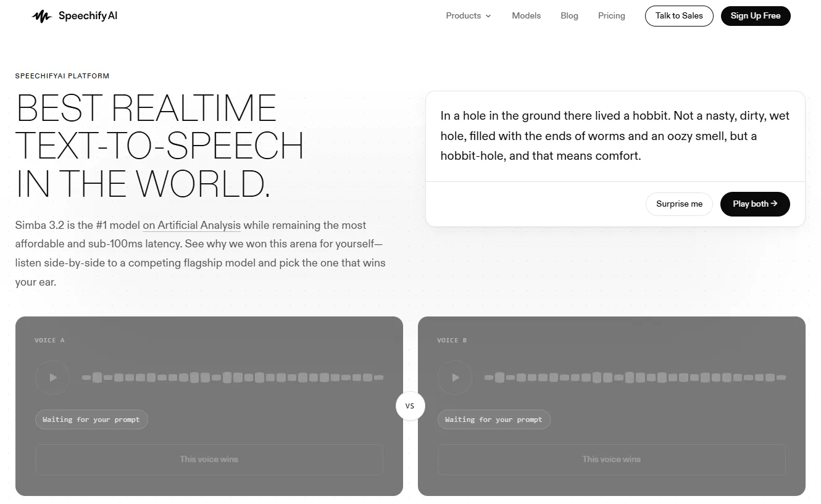View the Pricing page
The image size is (821, 504).
point(611,16)
